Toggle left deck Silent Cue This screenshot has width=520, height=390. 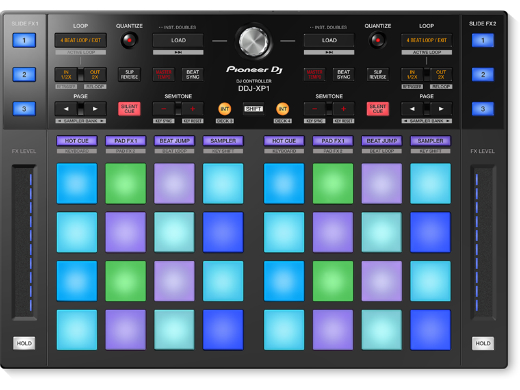129,109
